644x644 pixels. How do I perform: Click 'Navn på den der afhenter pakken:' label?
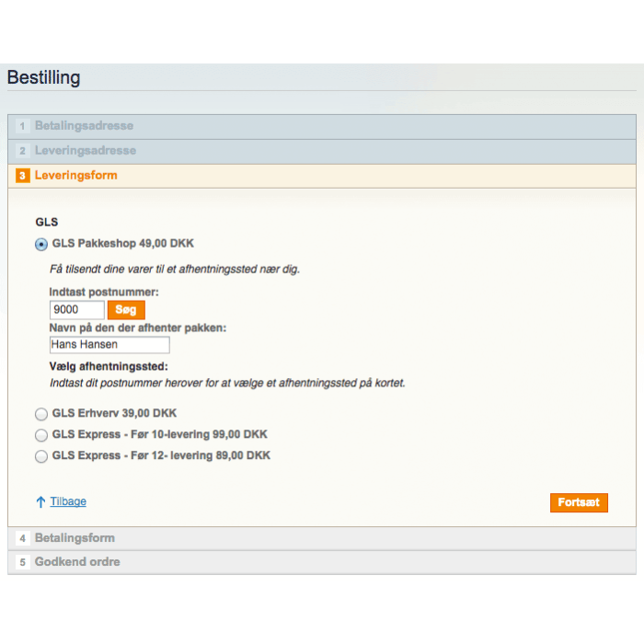[x=138, y=328]
